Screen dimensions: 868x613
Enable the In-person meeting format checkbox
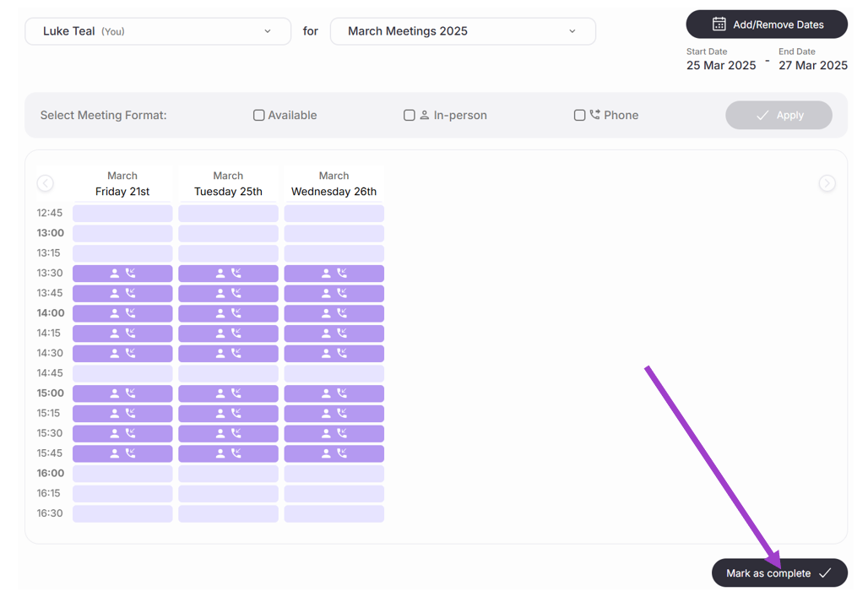tap(409, 115)
